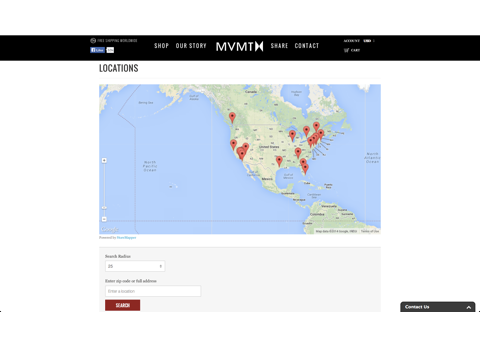Screen dimensions: 480x360
Task: Open the shopping cart icon
Action: (x=347, y=50)
